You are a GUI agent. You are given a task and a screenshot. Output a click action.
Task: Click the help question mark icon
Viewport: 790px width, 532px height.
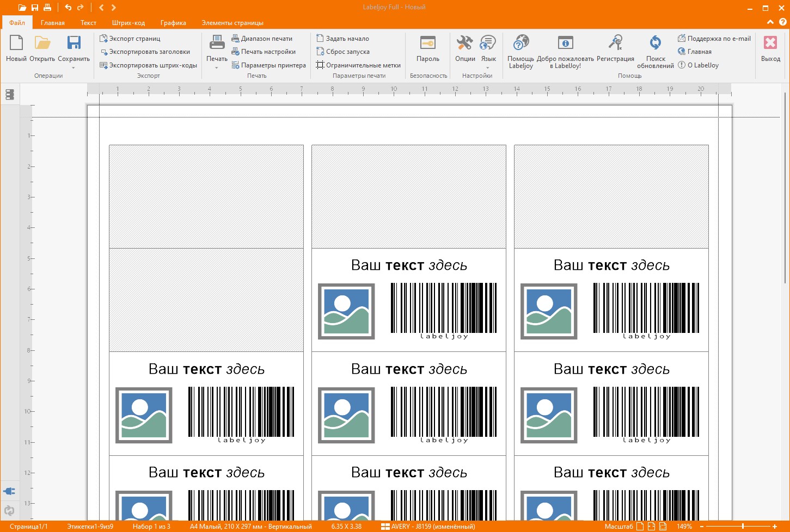tap(783, 22)
